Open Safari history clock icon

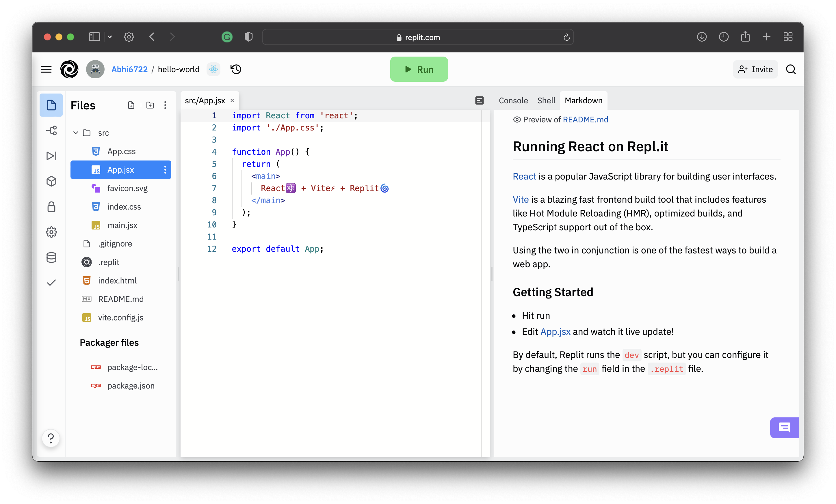724,37
